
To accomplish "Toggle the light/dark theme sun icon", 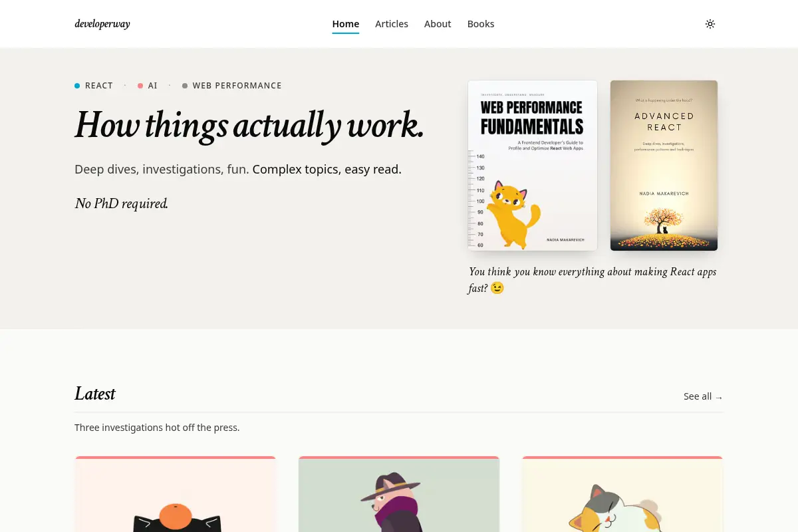I will 710,24.
